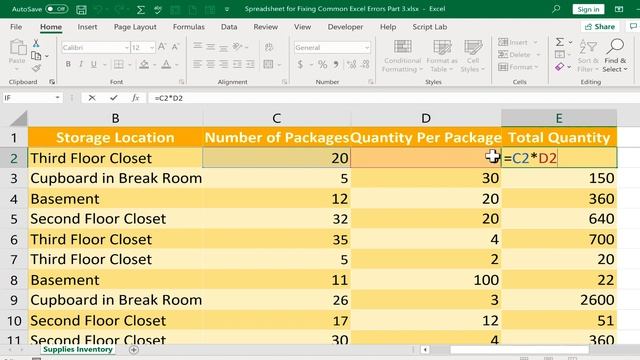Click the Wrap Text icon
The image size is (640, 360).
269,47
